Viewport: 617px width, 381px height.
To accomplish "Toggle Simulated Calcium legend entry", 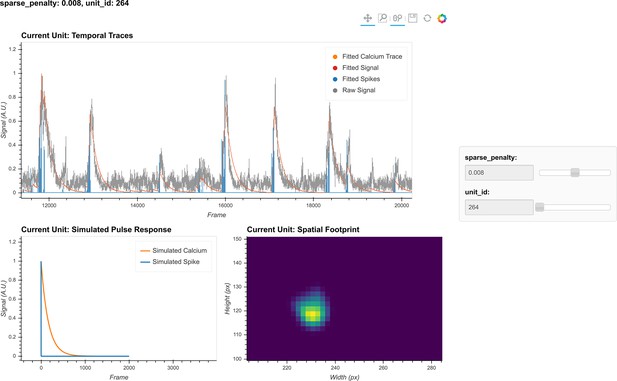I will tap(174, 250).
